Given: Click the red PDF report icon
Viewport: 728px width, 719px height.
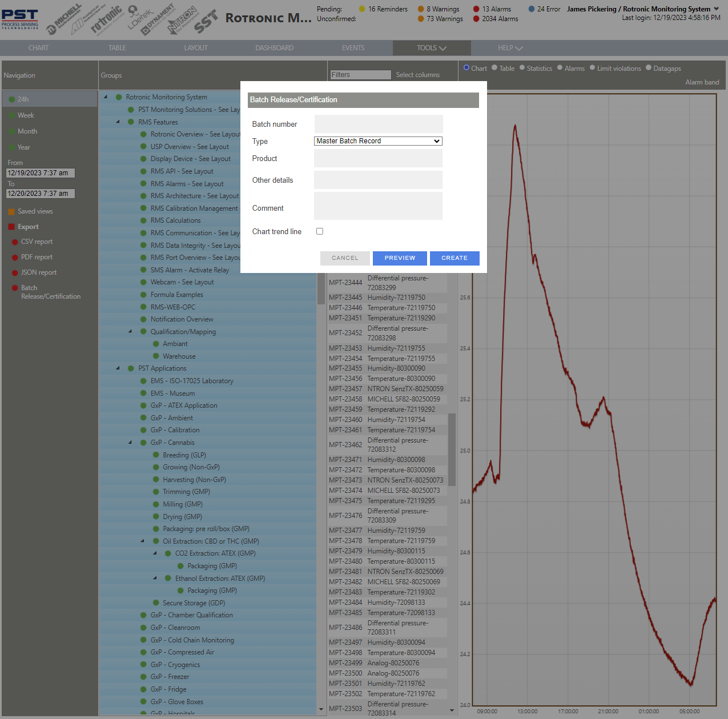Looking at the screenshot, I should pyautogui.click(x=15, y=258).
